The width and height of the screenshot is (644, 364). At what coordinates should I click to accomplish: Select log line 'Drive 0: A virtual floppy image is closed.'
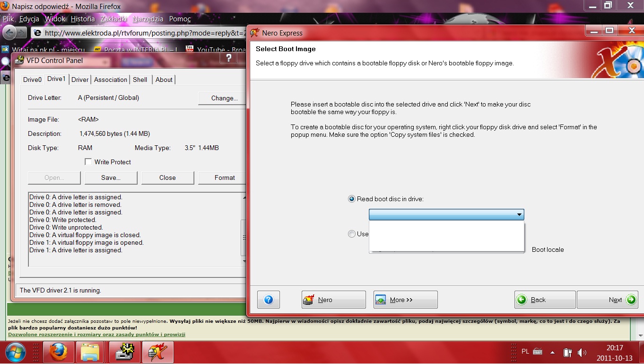pos(85,235)
